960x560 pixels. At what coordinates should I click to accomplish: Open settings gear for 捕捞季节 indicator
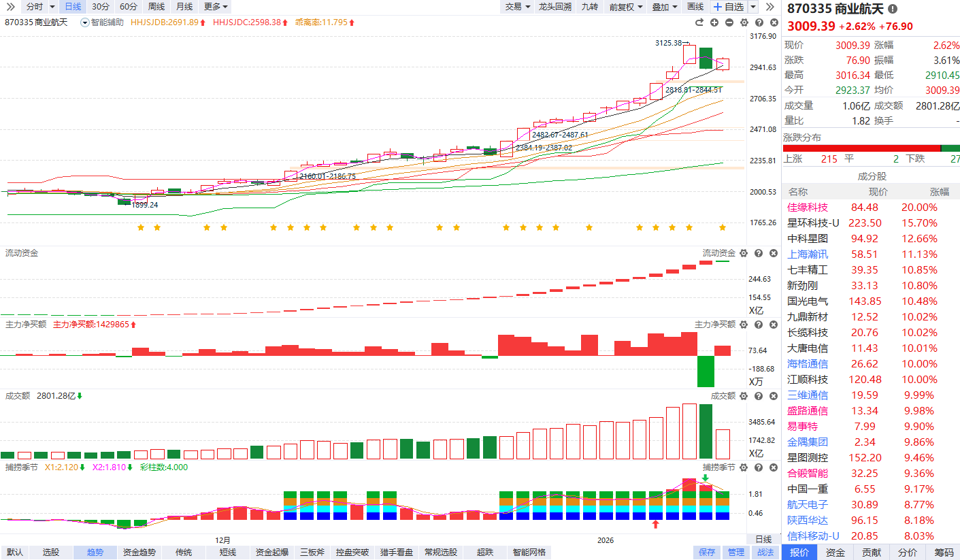click(744, 467)
